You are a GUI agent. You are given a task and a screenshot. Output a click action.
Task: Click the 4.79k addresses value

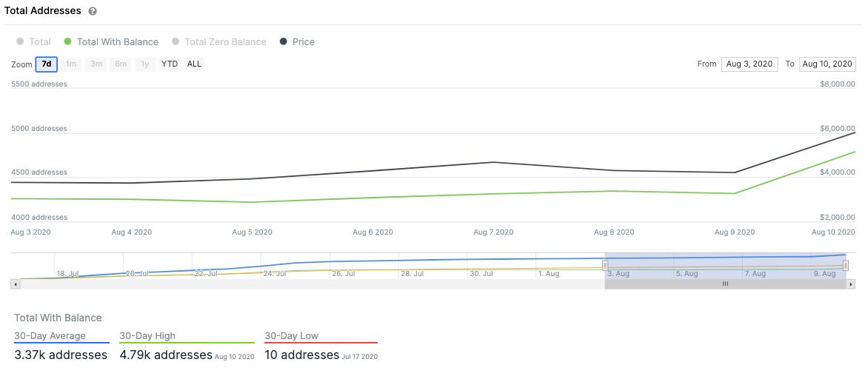[x=166, y=355]
